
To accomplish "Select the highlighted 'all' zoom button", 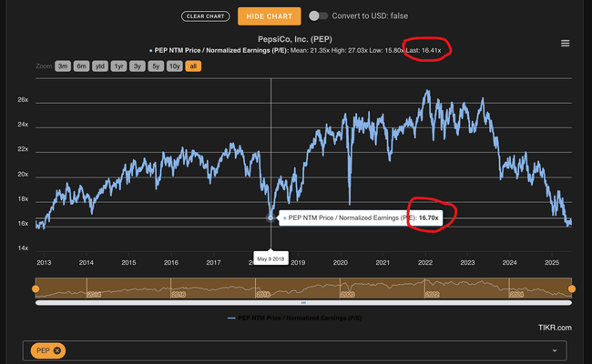I will pos(193,66).
